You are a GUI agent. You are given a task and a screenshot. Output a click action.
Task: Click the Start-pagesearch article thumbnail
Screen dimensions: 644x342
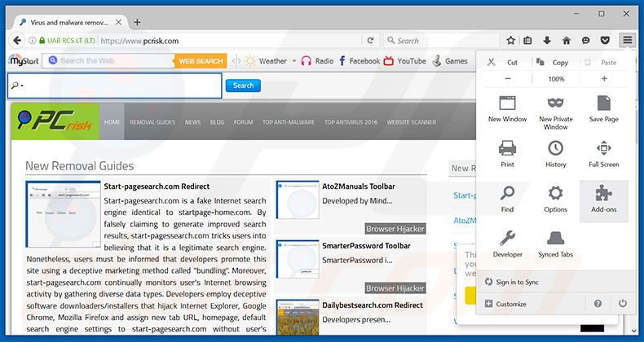(64, 214)
